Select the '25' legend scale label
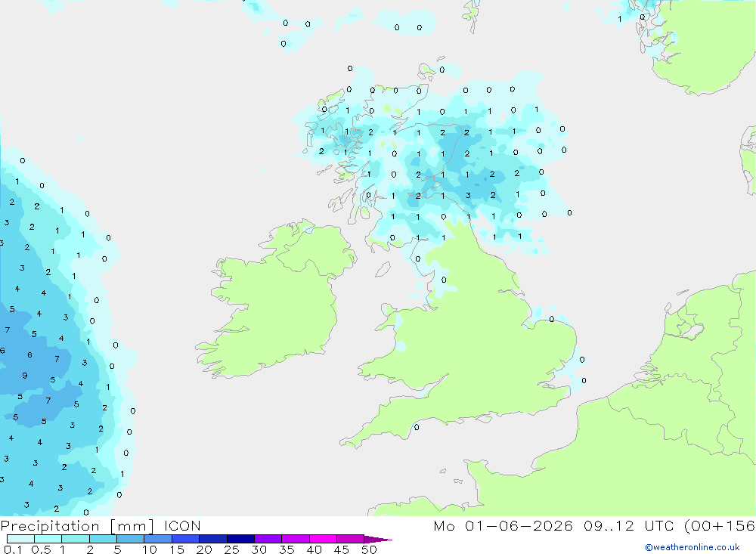This screenshot has height=554, width=756. pyautogui.click(x=231, y=549)
